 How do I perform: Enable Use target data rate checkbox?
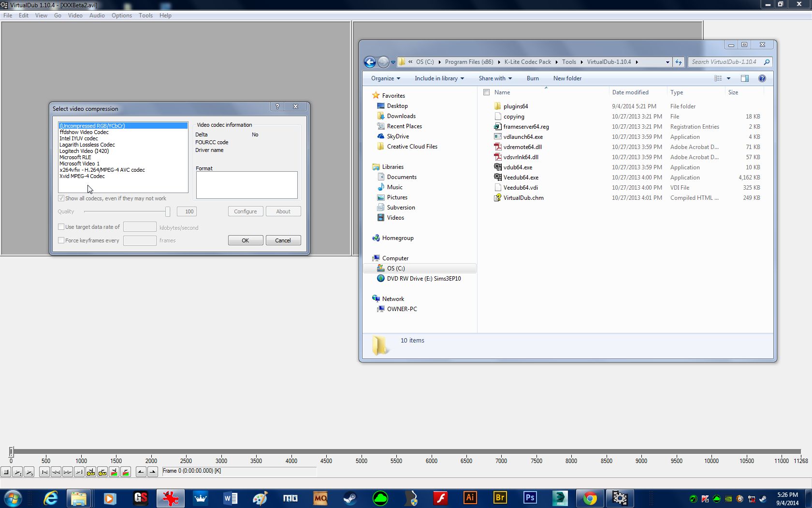[x=61, y=227]
